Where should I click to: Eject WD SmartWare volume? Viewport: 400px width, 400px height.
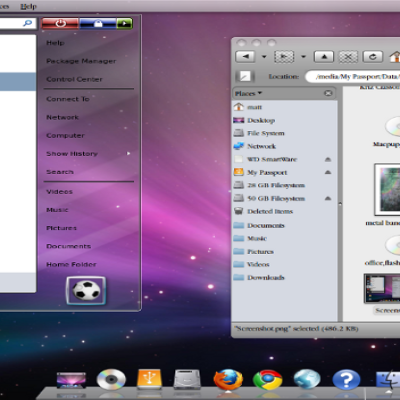point(328,159)
